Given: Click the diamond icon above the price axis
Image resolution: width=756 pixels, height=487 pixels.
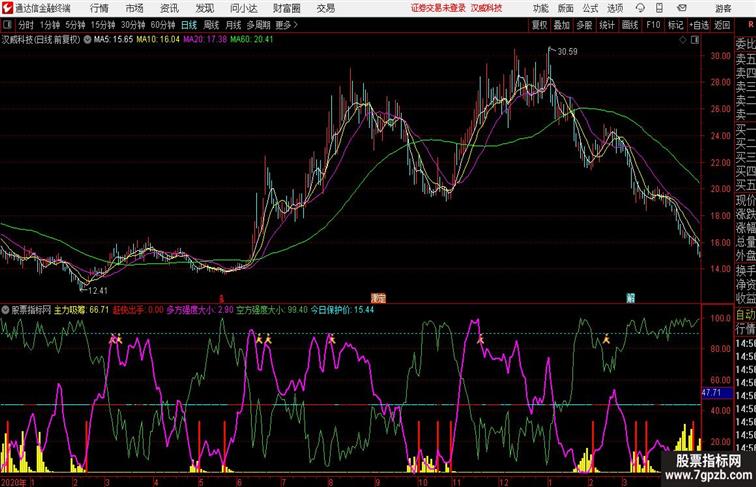Looking at the screenshot, I should coord(683,40).
